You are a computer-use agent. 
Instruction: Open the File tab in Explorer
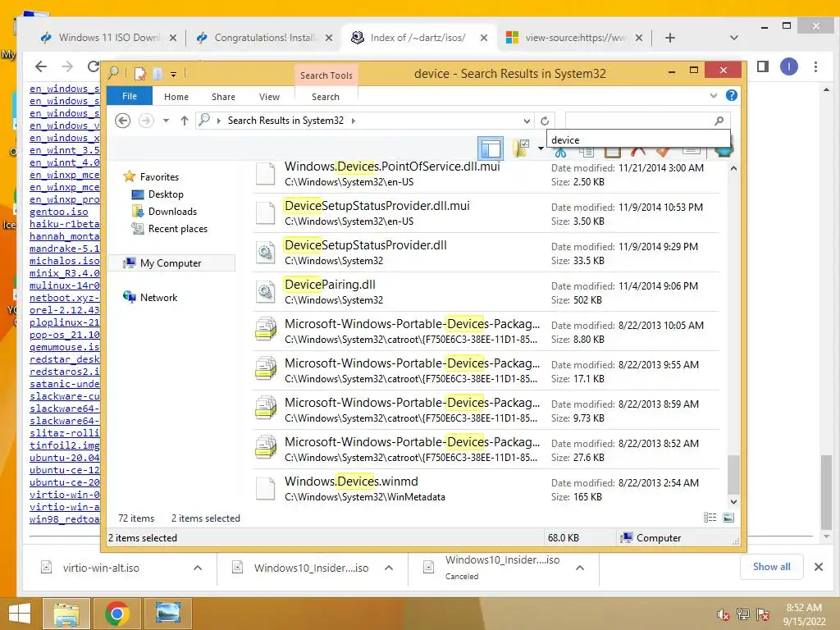coord(130,97)
